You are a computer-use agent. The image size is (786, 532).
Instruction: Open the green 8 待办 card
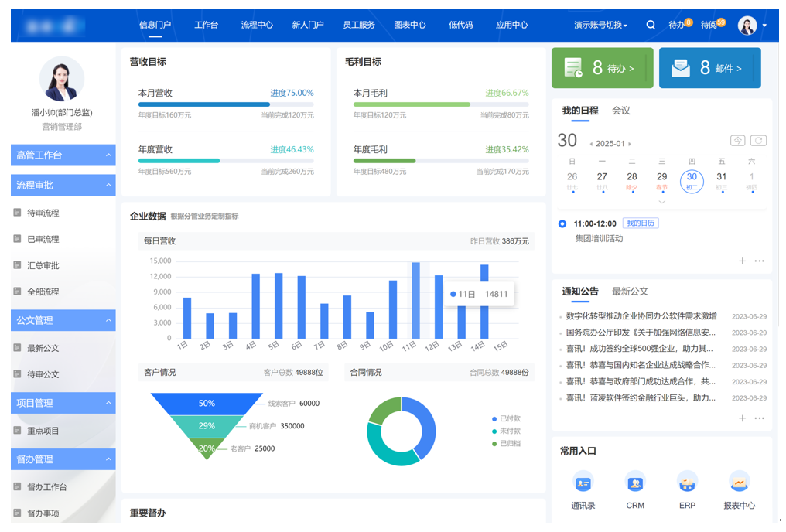pos(603,67)
